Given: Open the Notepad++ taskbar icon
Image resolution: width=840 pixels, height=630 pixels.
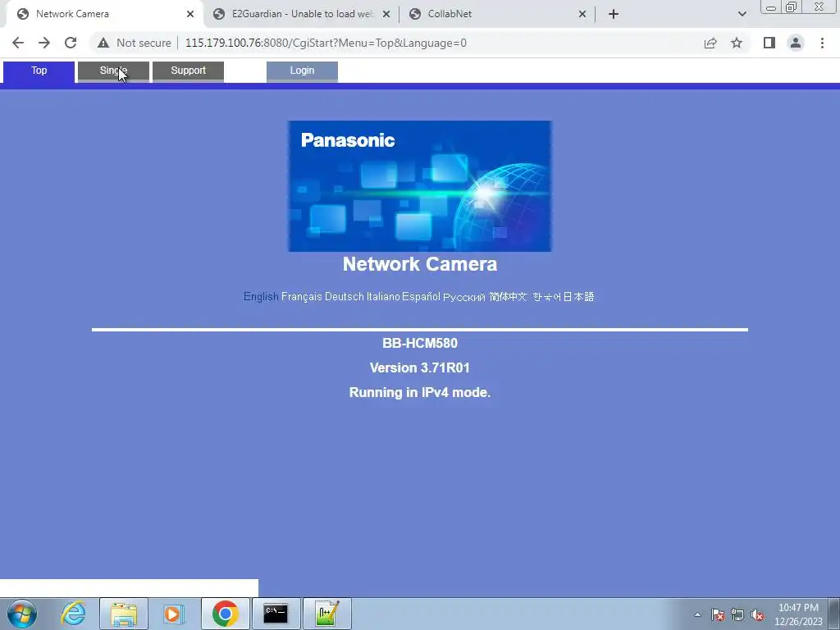Looking at the screenshot, I should pyautogui.click(x=326, y=614).
